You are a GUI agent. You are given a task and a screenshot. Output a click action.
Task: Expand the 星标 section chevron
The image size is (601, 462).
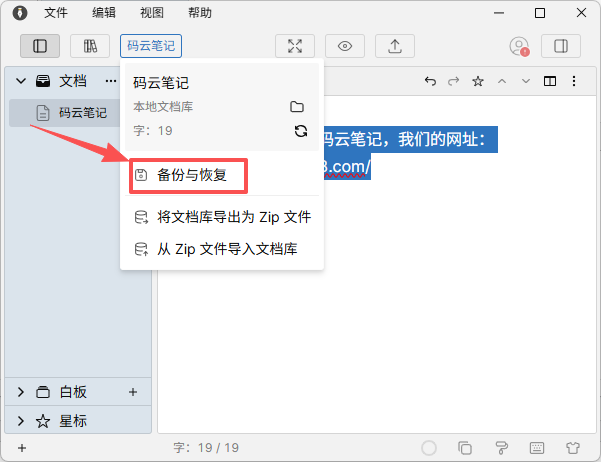[x=21, y=421]
